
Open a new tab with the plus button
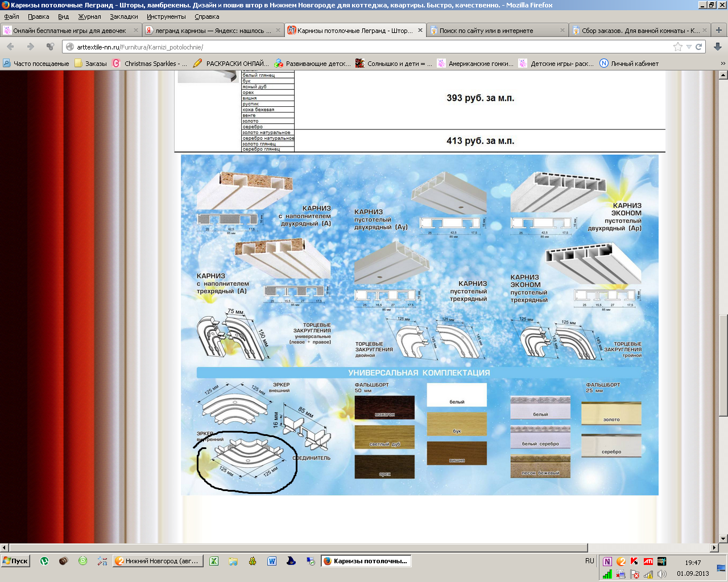tap(719, 30)
